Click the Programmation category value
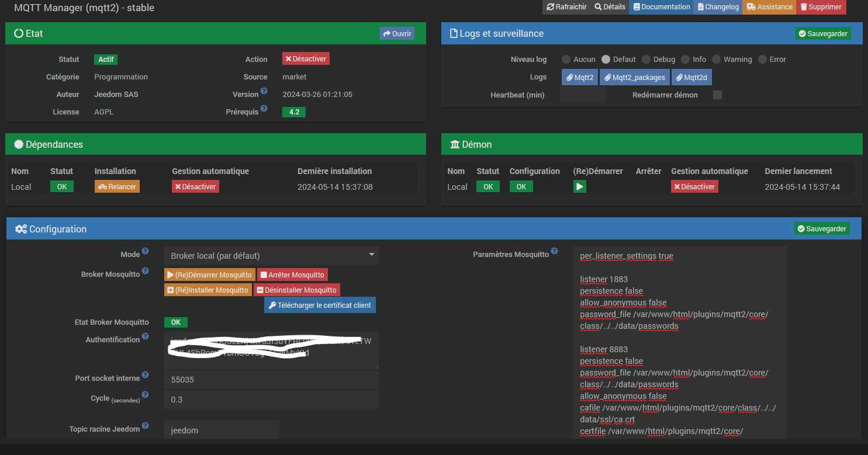 121,77
